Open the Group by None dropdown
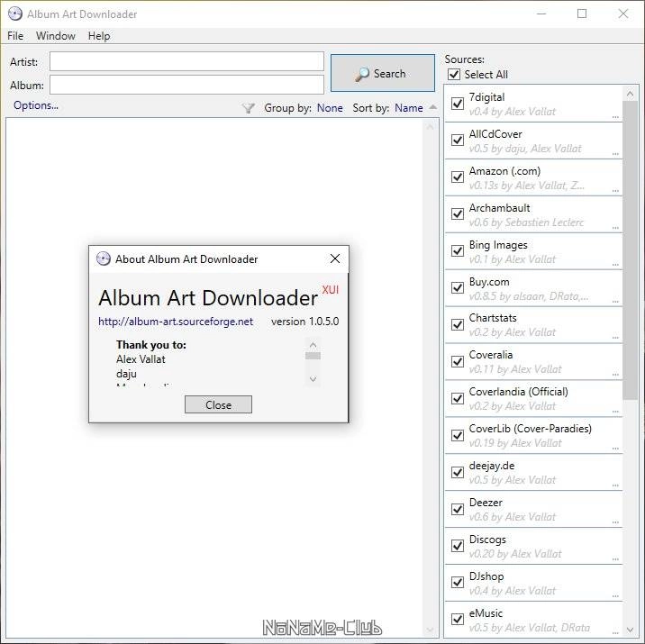The height and width of the screenshot is (644, 645). click(x=330, y=108)
